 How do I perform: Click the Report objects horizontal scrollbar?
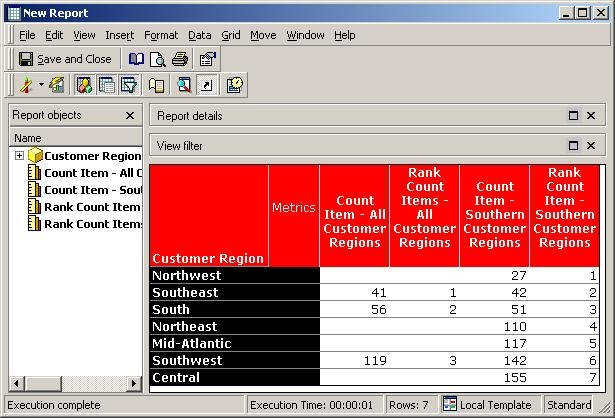pyautogui.click(x=75, y=384)
